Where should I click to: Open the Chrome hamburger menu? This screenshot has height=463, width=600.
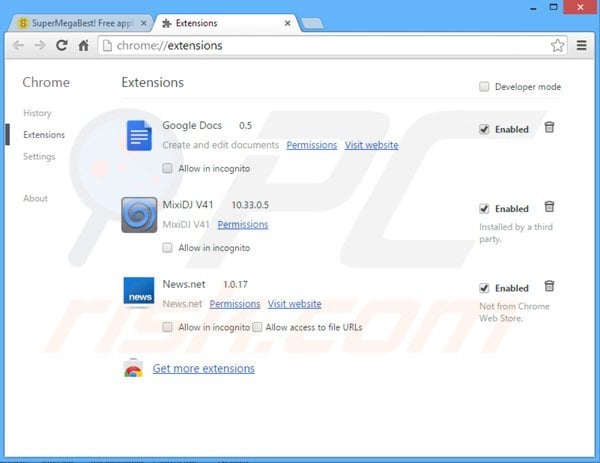click(582, 46)
